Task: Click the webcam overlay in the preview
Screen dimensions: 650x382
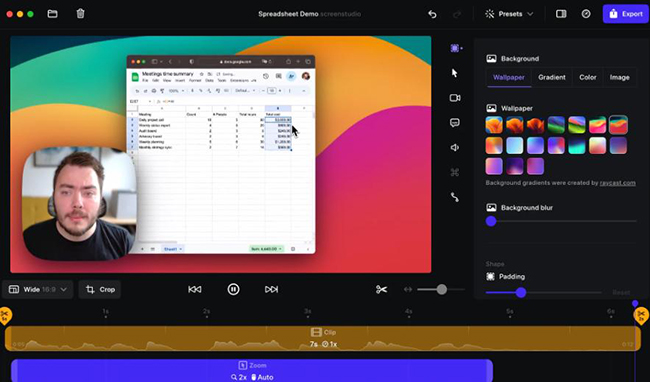Action: pyautogui.click(x=79, y=203)
